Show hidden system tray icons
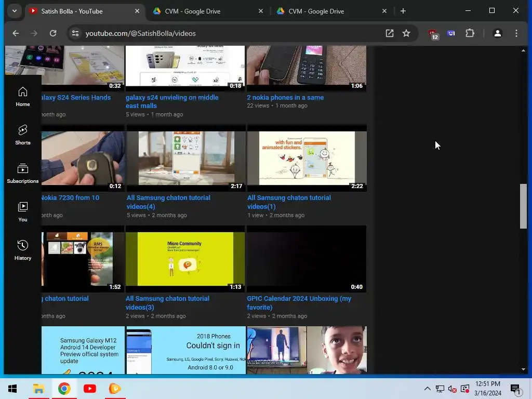 [x=428, y=389]
